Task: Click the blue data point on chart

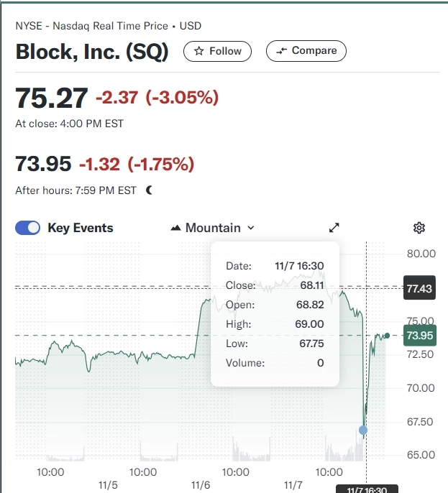Action: click(363, 430)
